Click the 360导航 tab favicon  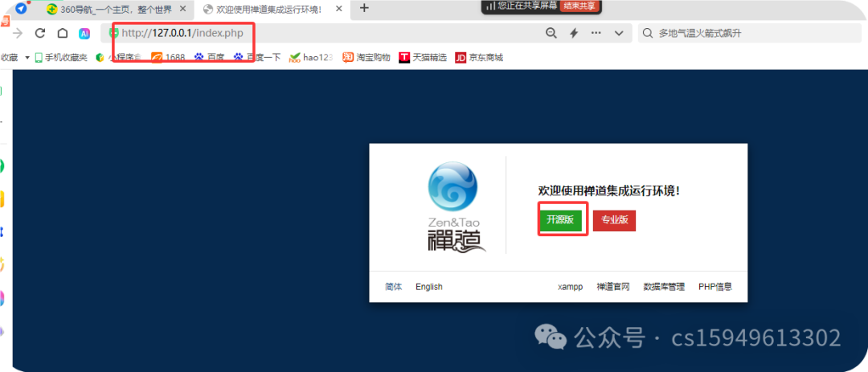click(x=51, y=9)
